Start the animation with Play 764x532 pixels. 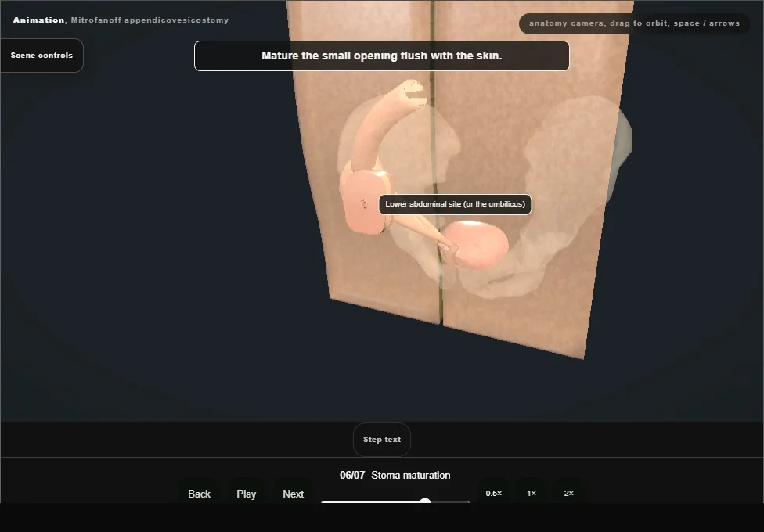tap(246, 494)
